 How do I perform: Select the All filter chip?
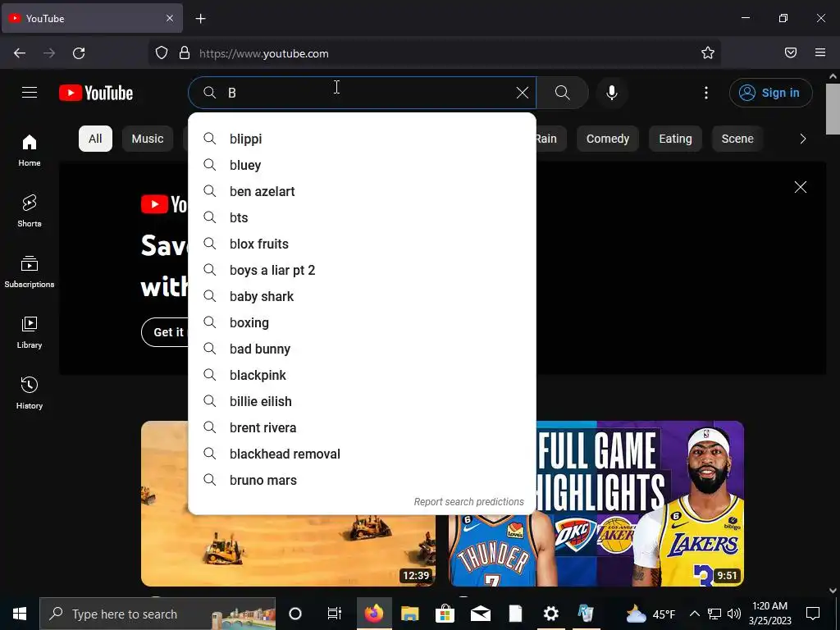tap(95, 139)
